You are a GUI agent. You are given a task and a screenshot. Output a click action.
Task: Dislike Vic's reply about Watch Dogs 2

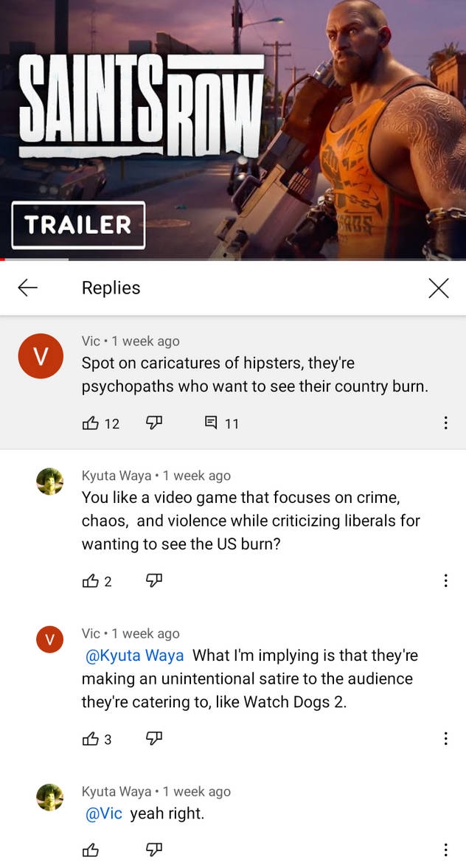click(153, 738)
